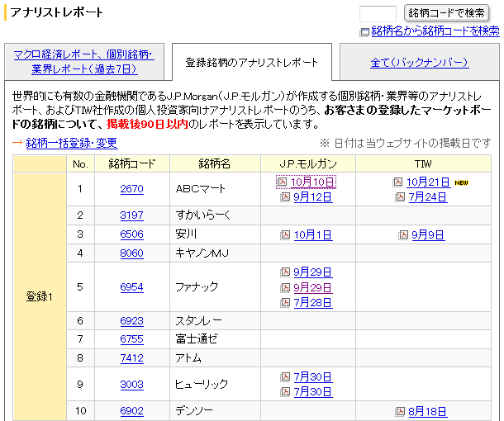Click the スタンレー name cell

pyautogui.click(x=215, y=320)
